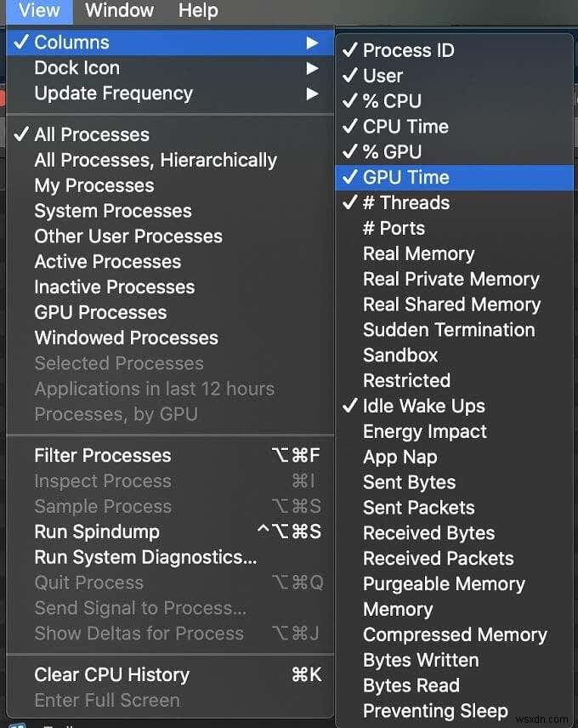The image size is (578, 728).
Task: Click Filter Processes menu item
Action: 102,456
